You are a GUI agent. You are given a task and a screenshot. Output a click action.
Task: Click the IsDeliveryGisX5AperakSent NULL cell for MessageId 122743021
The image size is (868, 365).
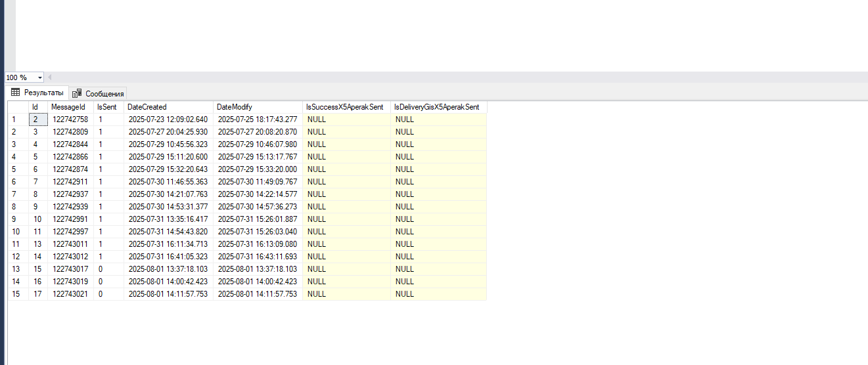(439, 294)
